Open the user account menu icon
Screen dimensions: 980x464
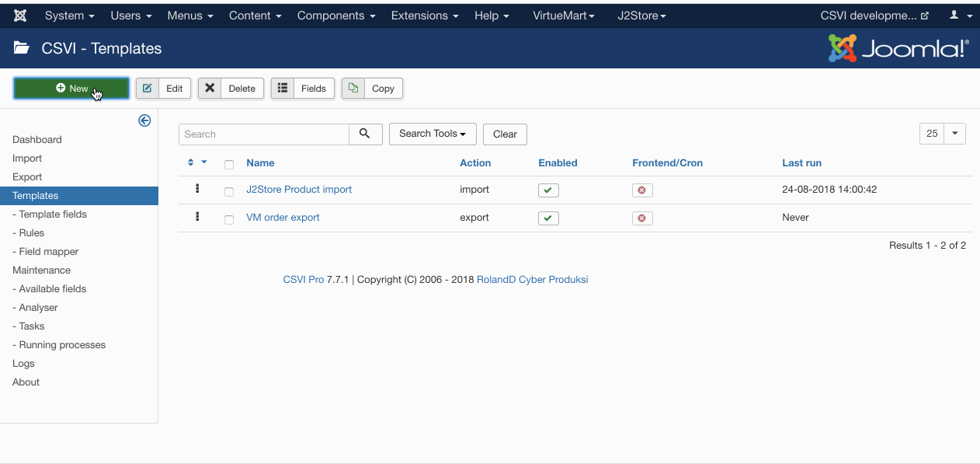coord(961,16)
